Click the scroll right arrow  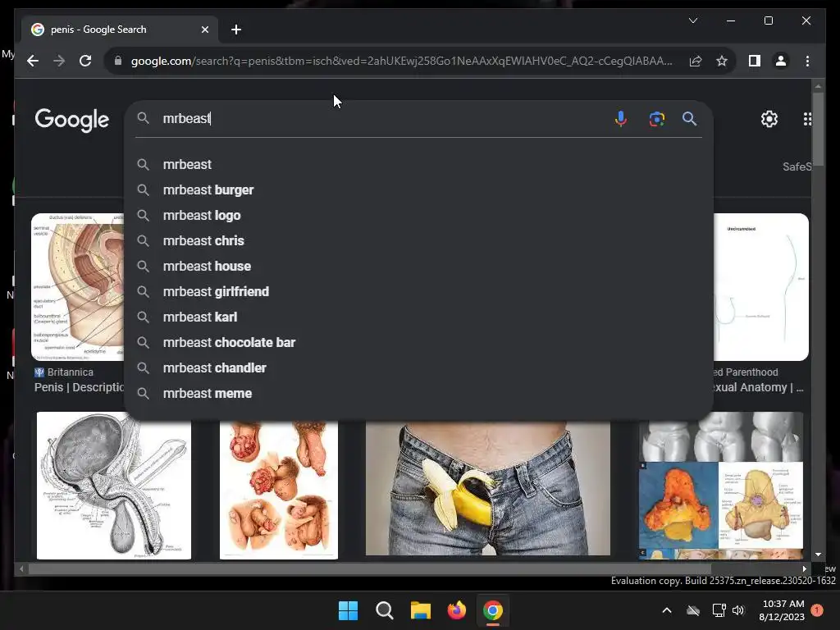coord(804,569)
